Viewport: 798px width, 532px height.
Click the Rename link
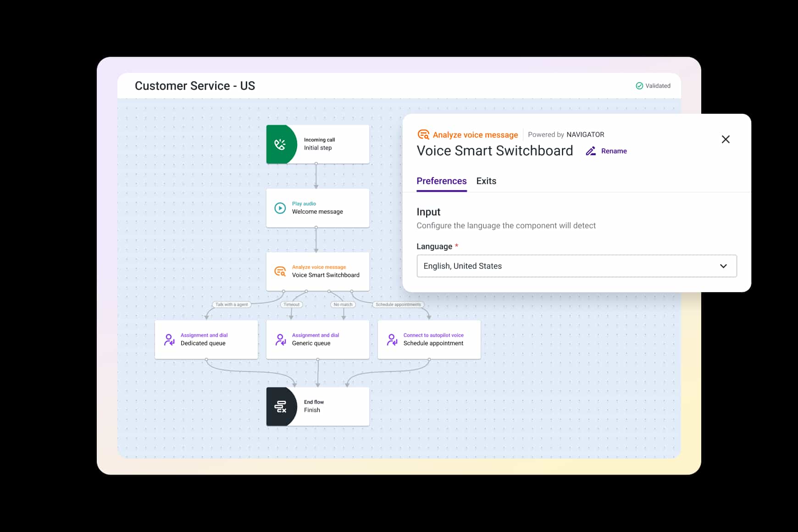click(x=614, y=151)
